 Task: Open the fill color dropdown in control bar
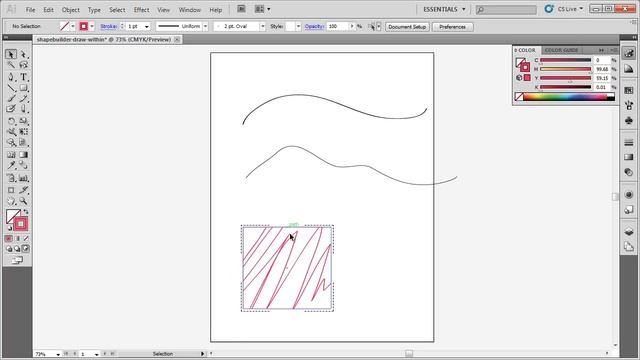point(73,26)
